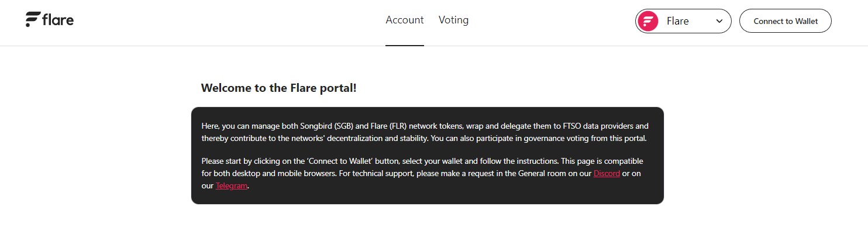Expand the network chevron arrow
Screen dimensions: 868x234
719,21
